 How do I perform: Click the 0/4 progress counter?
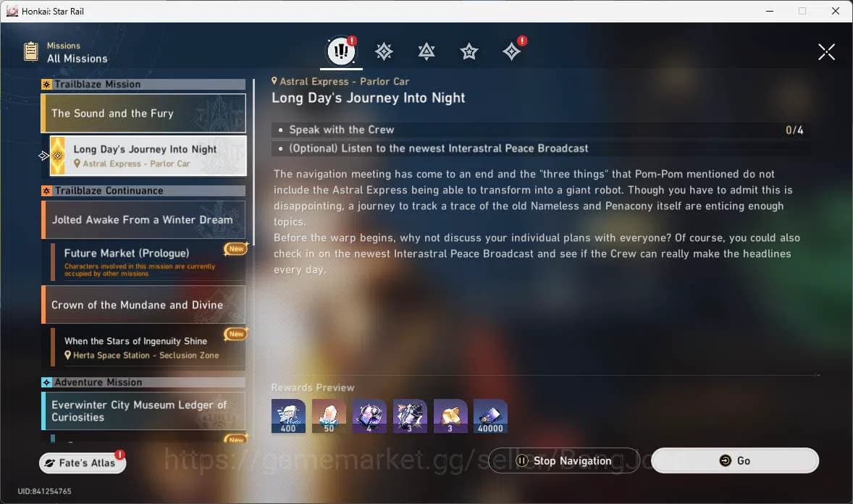794,130
